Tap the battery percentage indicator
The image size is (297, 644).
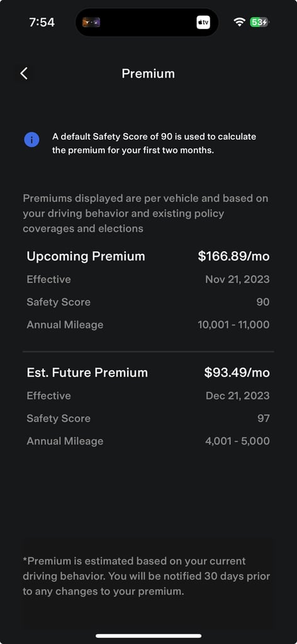259,22
